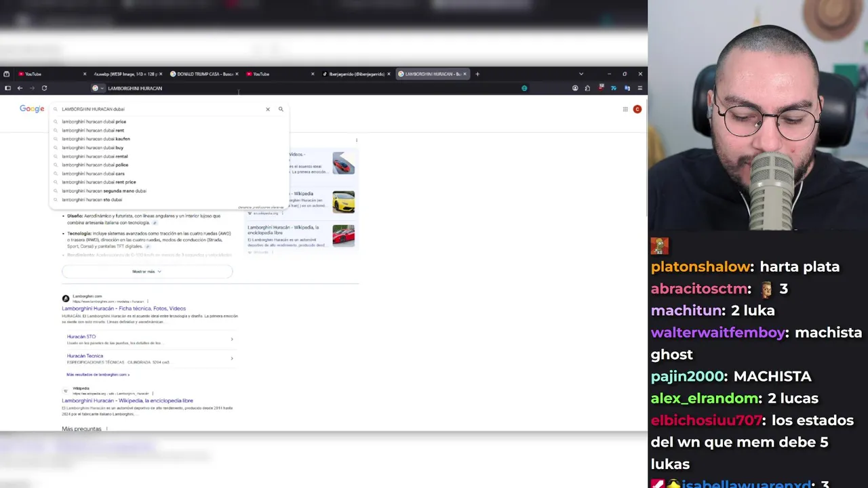Open a new tab with the plus icon
Screen dimensions: 868x488
click(x=477, y=74)
